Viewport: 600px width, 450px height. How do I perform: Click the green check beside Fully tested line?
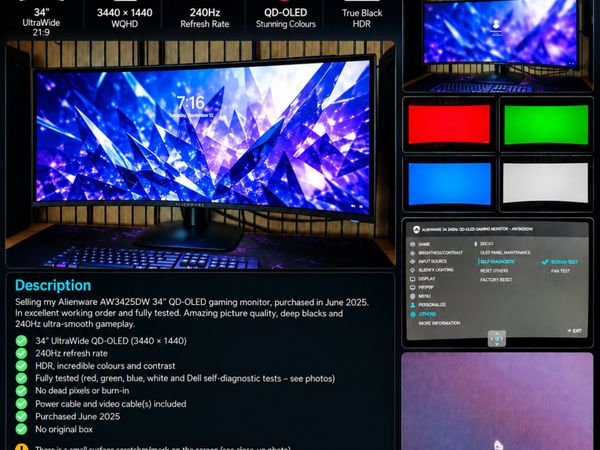pos(21,378)
